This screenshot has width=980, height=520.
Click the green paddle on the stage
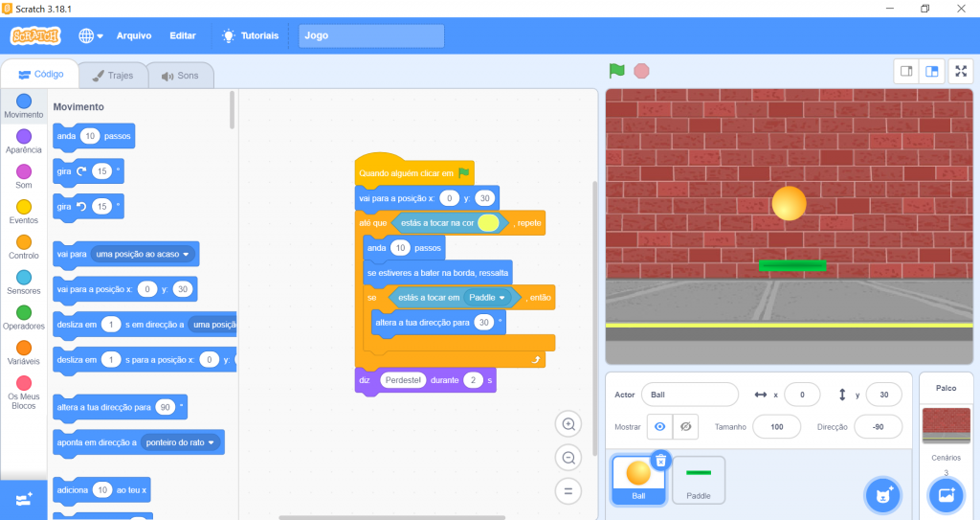coord(792,266)
